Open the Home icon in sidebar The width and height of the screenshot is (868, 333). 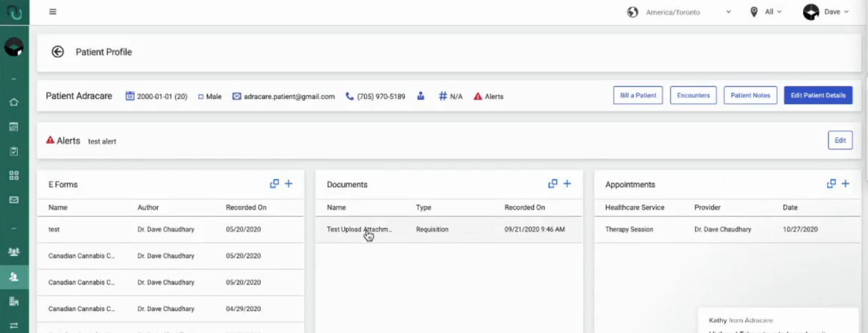14,102
